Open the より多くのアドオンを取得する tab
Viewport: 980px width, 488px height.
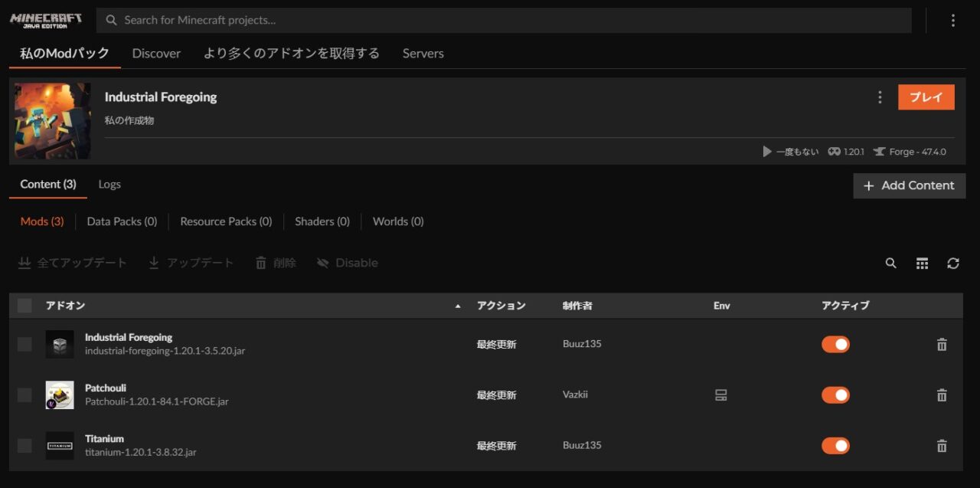[292, 54]
